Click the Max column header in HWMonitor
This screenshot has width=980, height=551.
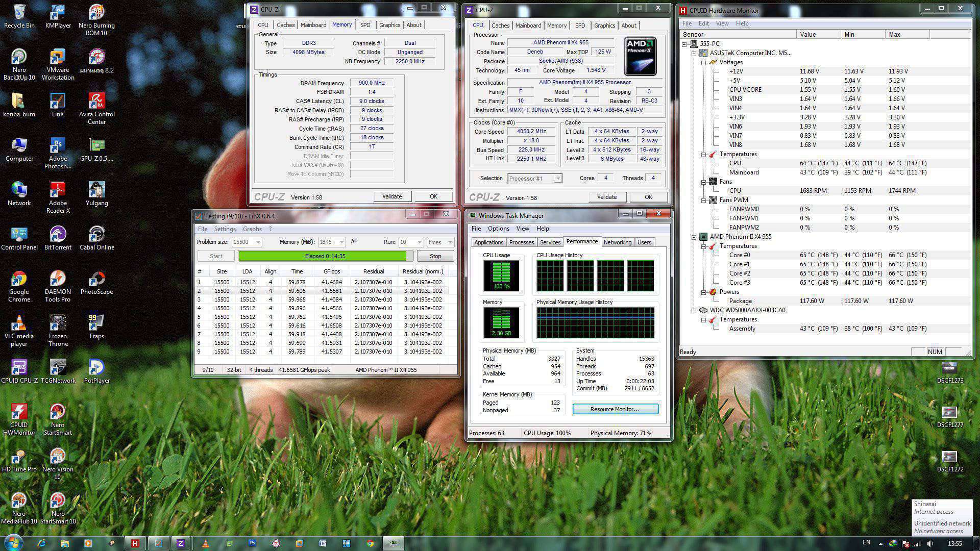[x=907, y=34]
